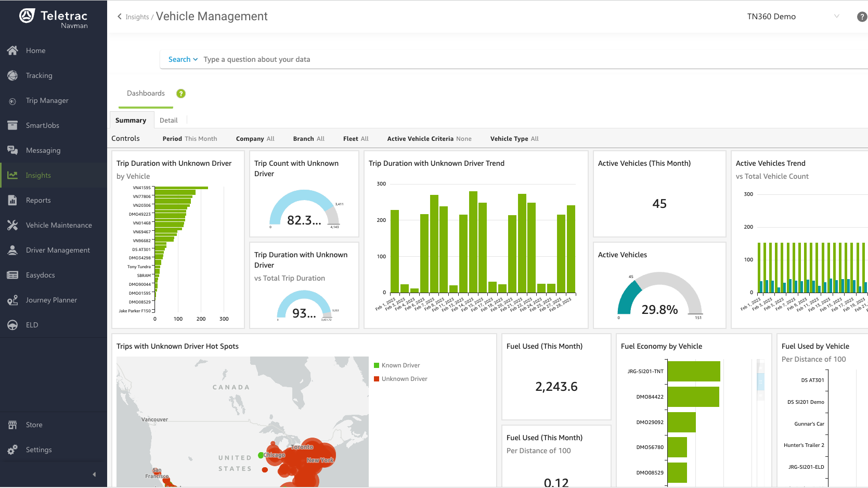Switch to the Detail tab
The image size is (868, 488).
pos(169,120)
